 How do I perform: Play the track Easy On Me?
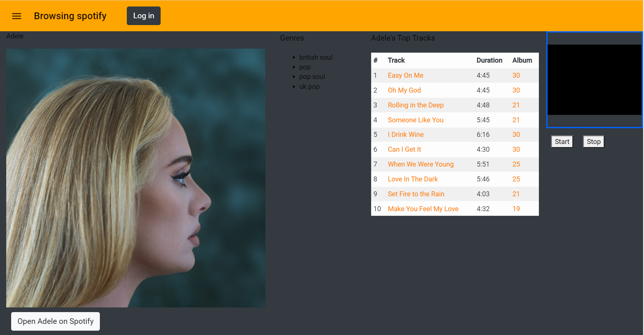(405, 75)
